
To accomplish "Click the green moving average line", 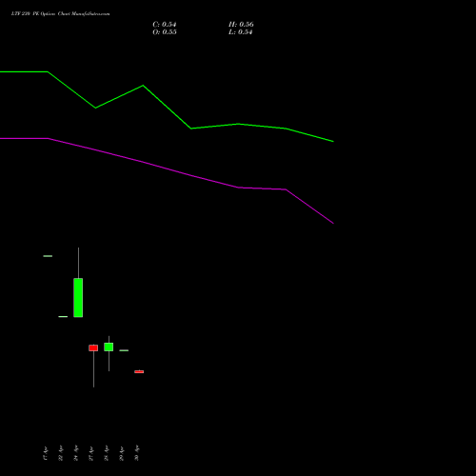I will (167, 107).
